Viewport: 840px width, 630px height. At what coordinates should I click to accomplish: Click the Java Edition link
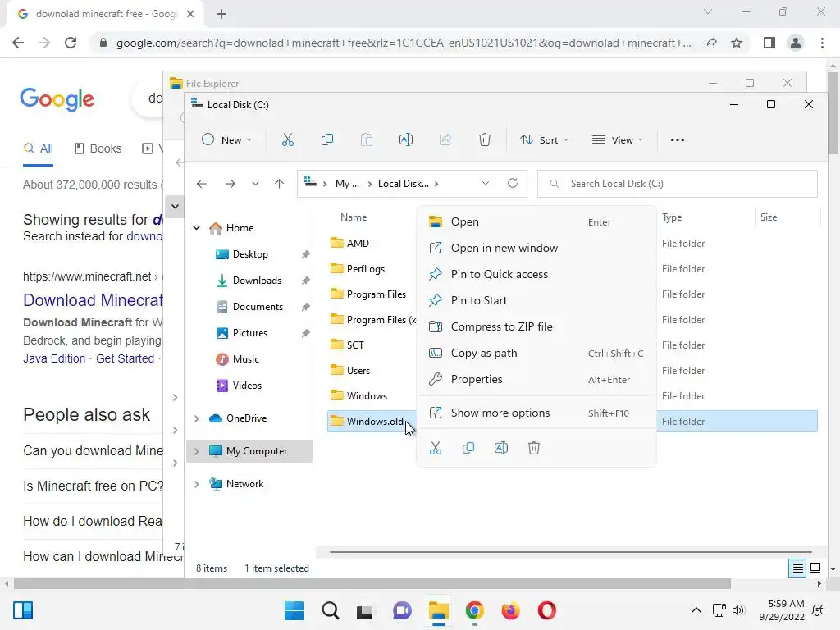[54, 358]
